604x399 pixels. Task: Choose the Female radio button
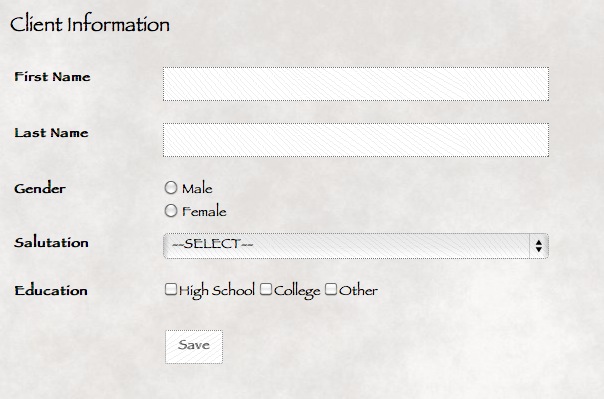[x=171, y=211]
